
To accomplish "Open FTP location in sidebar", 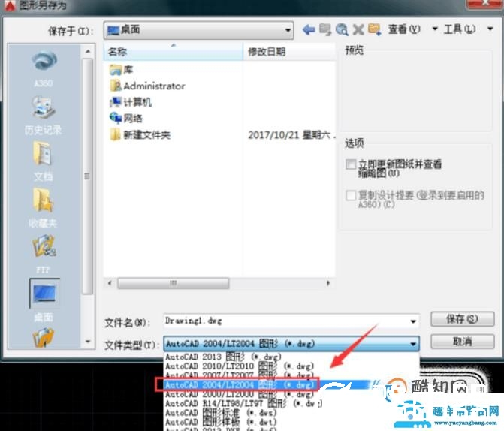I will 43,254.
